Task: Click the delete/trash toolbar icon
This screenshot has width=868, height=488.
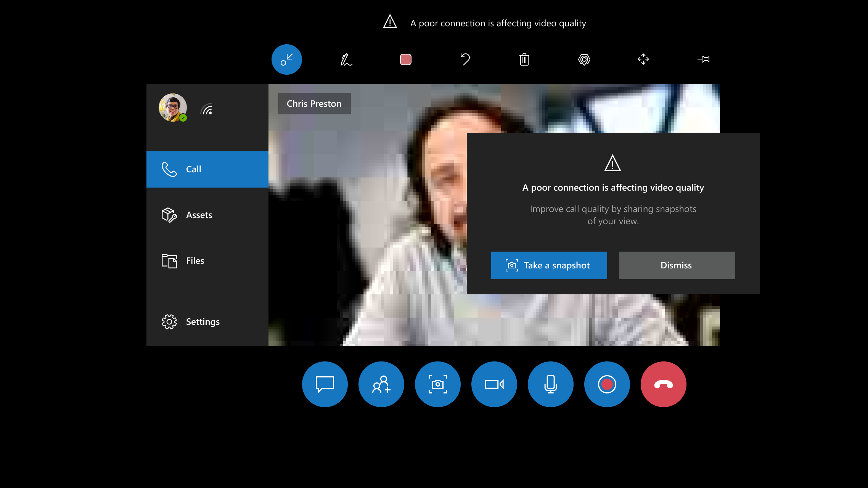Action: (525, 59)
